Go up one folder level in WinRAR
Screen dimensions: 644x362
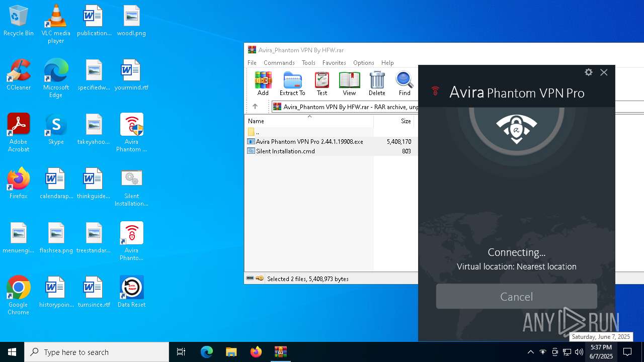[255, 107]
